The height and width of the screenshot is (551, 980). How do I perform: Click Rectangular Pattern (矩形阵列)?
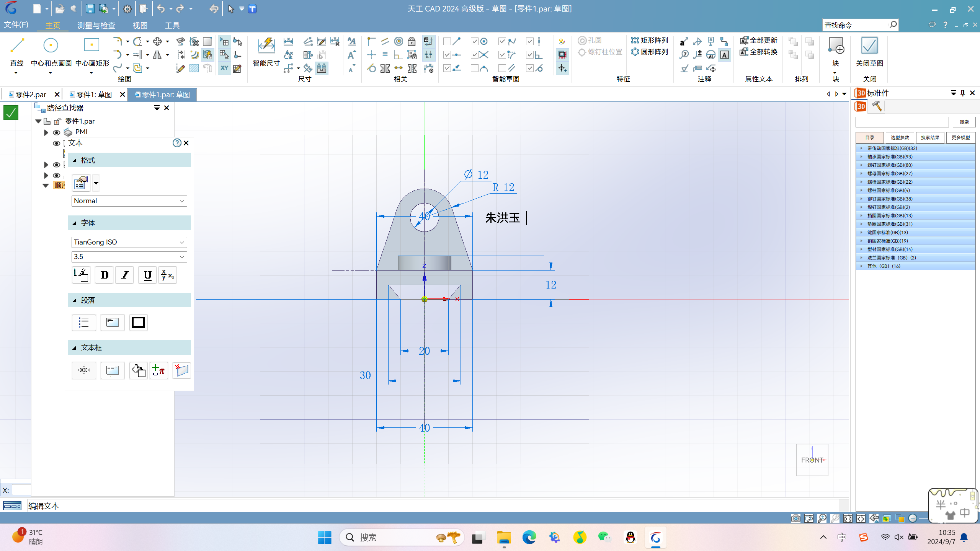(x=650, y=40)
